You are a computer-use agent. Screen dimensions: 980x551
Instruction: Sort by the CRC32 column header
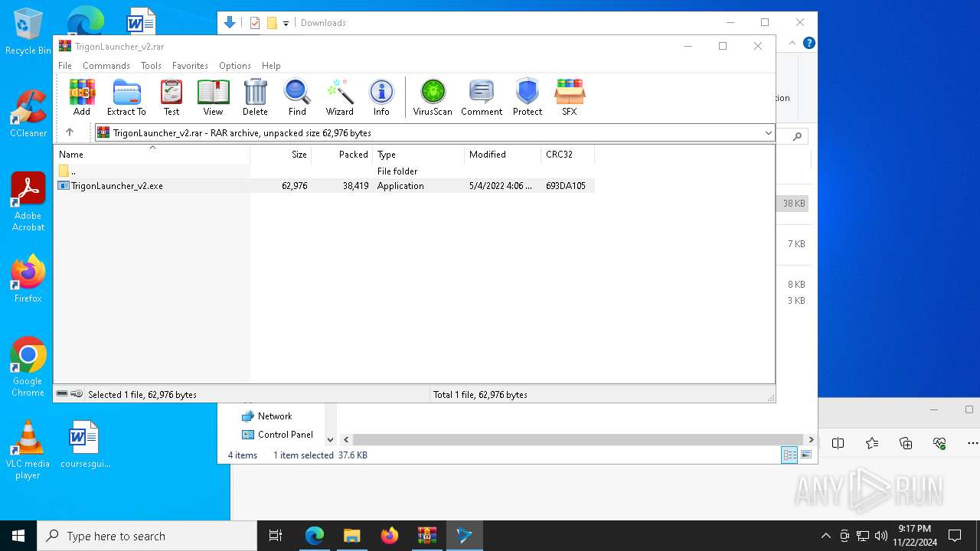click(568, 155)
